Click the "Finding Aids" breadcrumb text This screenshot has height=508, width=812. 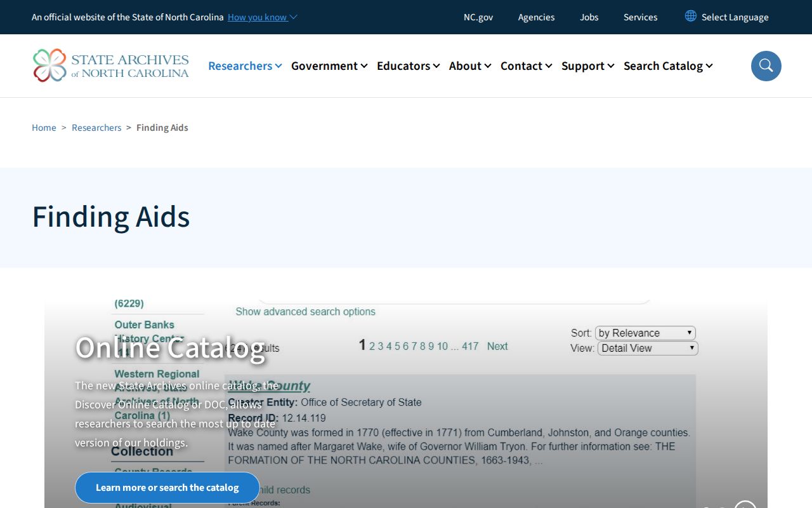(162, 128)
